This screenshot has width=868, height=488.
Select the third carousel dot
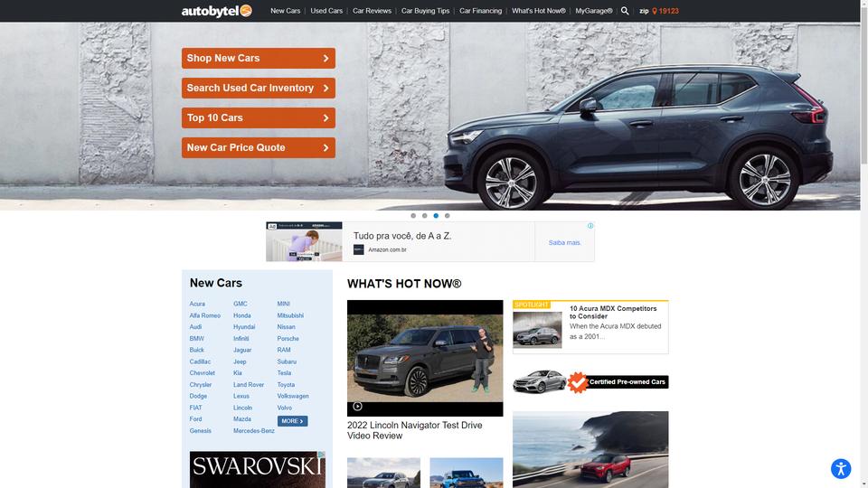tap(436, 216)
